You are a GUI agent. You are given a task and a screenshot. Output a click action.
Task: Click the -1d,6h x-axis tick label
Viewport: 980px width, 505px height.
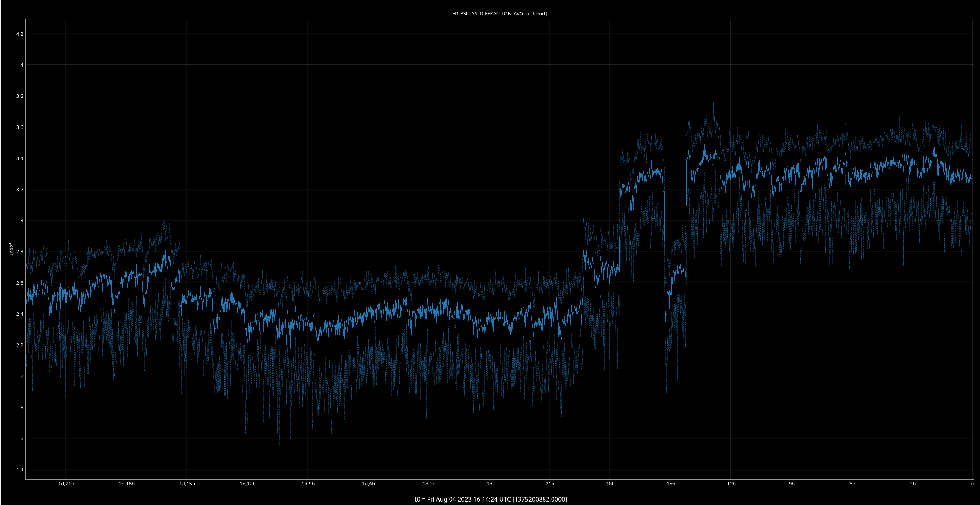tap(367, 484)
